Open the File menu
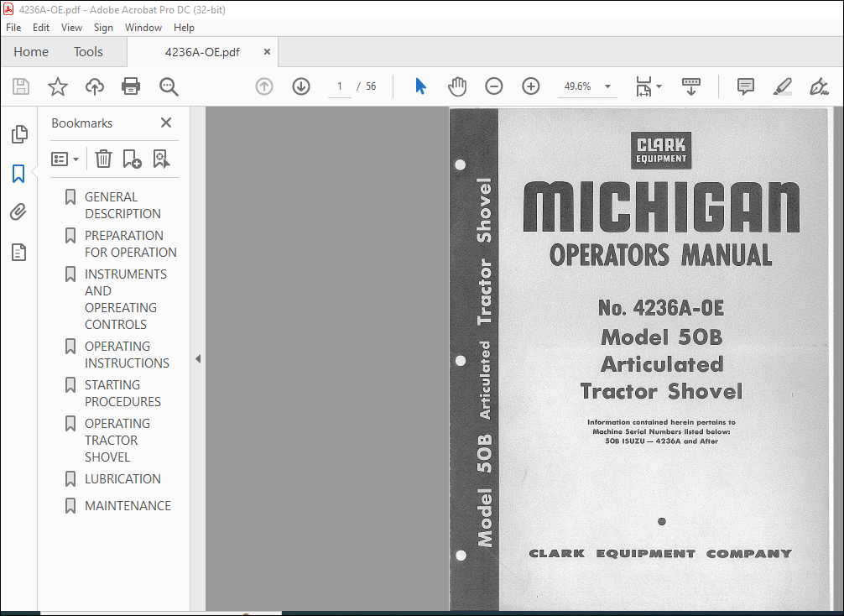This screenshot has height=616, width=844. pos(13,28)
